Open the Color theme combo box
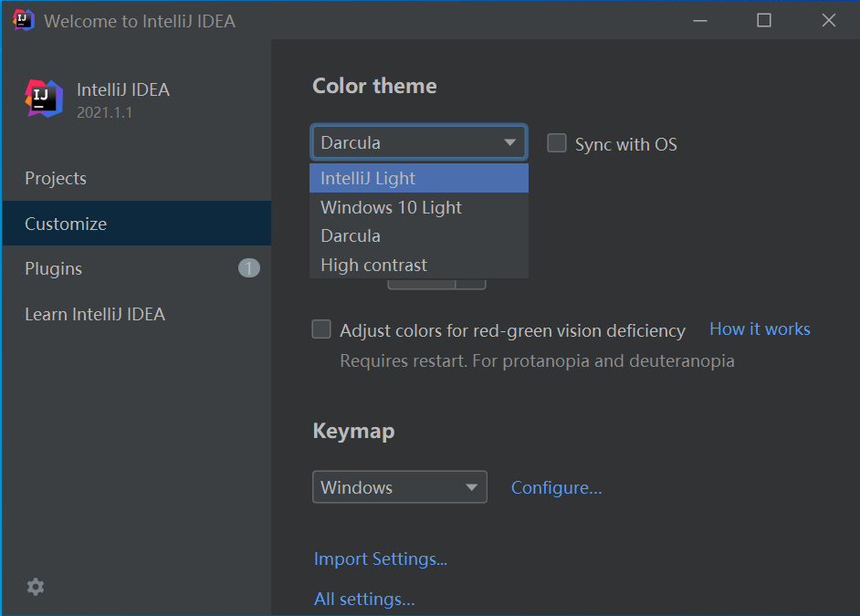This screenshot has height=616, width=860. [419, 142]
